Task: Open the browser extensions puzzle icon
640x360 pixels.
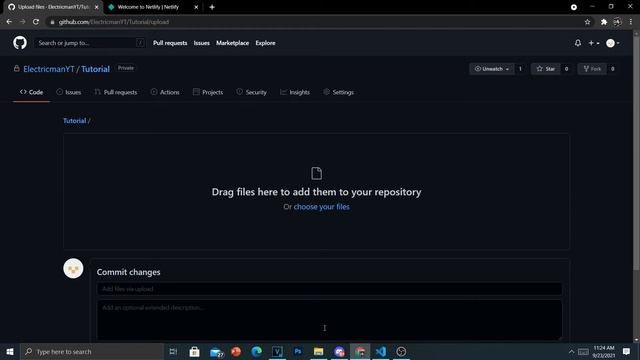Action: [x=604, y=22]
